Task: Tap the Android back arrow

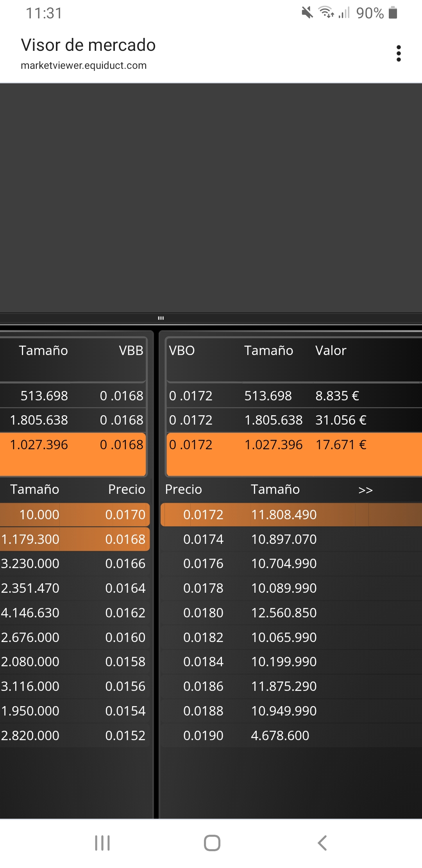Action: 322,843
